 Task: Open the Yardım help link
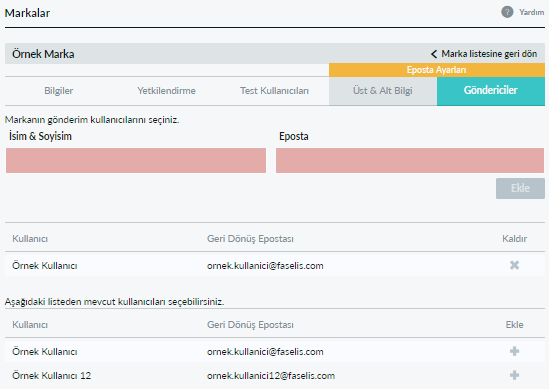click(531, 12)
